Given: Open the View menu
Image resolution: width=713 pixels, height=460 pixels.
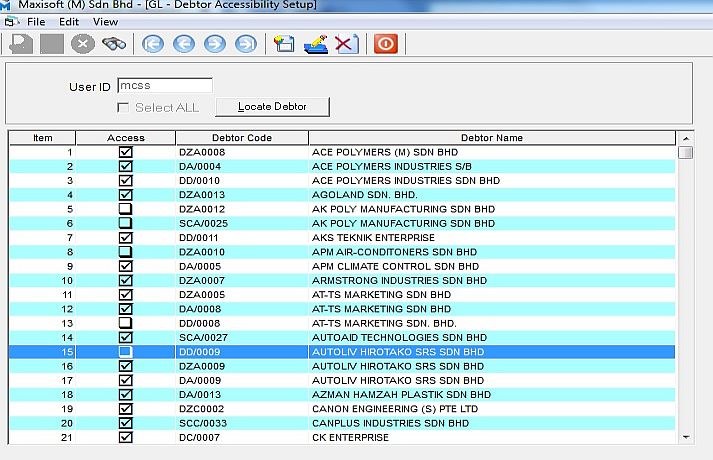Looking at the screenshot, I should (105, 21).
